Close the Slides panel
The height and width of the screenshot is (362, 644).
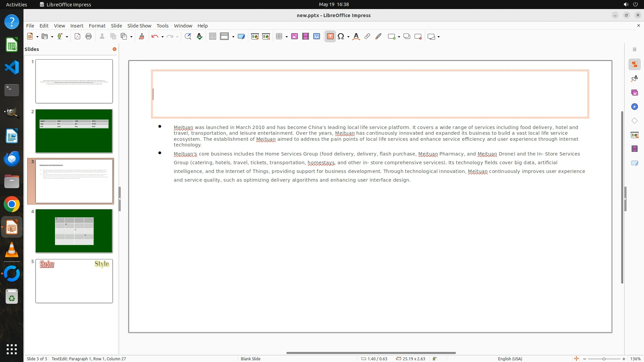114,49
